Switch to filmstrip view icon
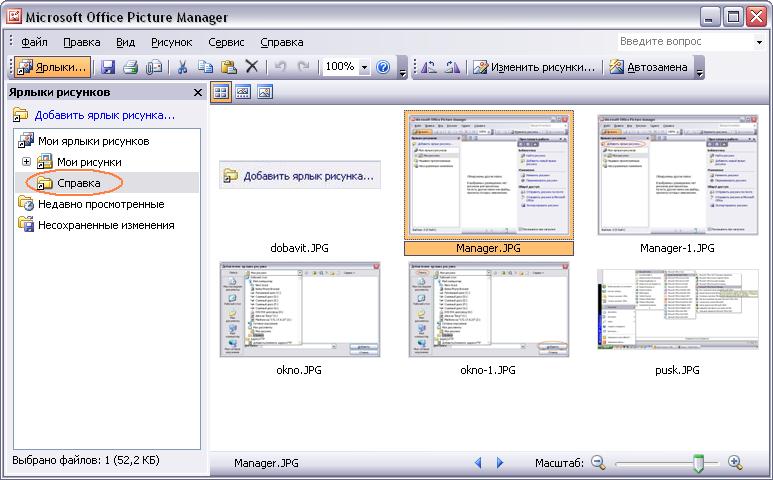Viewport: 773px width, 480px height. click(x=243, y=92)
